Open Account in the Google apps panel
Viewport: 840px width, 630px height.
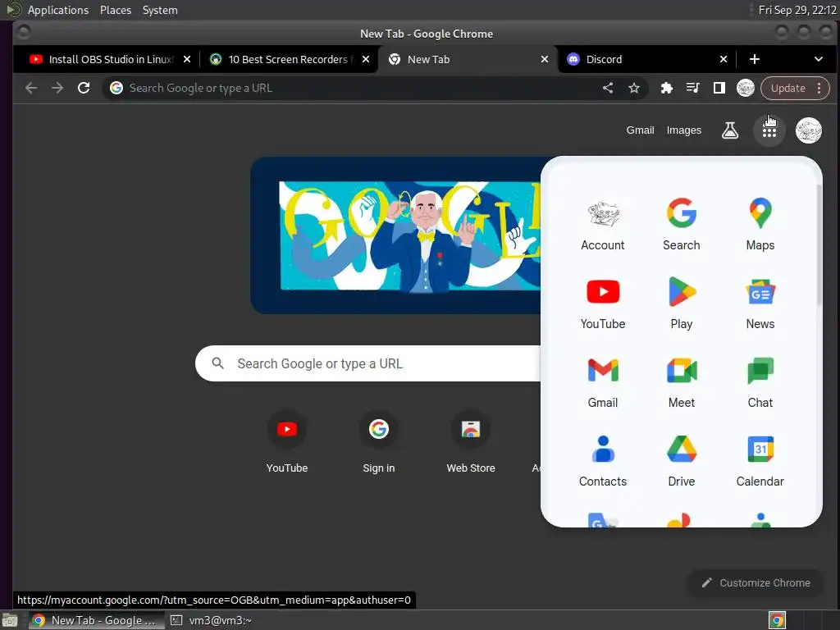[x=603, y=226]
